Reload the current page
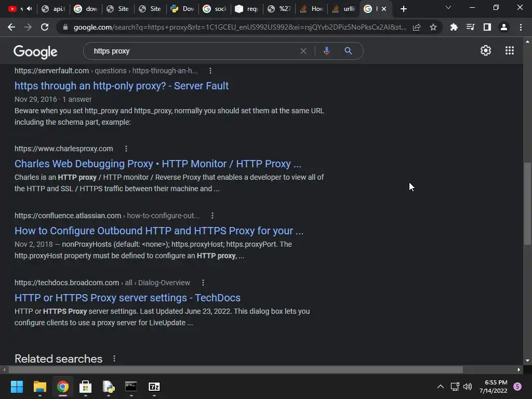 click(45, 27)
